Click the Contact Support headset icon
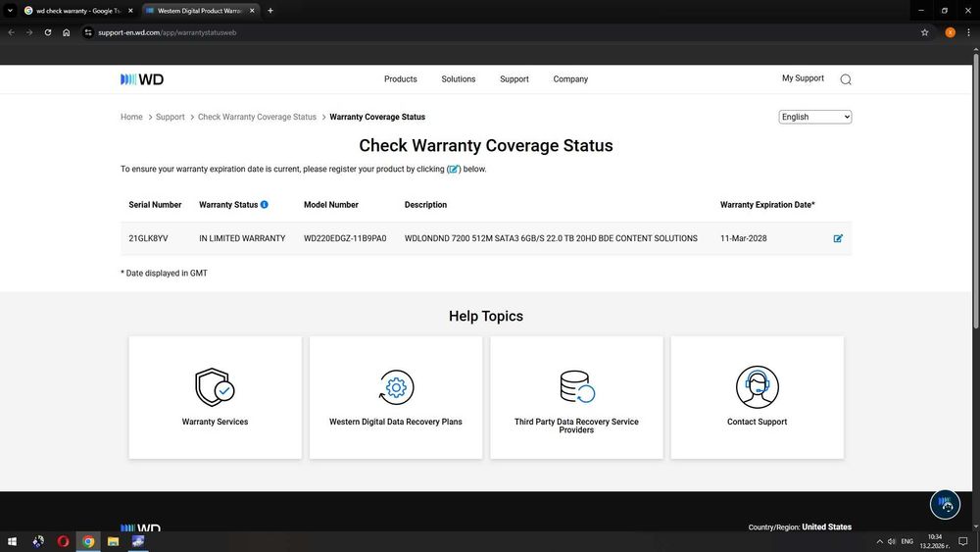 click(x=757, y=387)
